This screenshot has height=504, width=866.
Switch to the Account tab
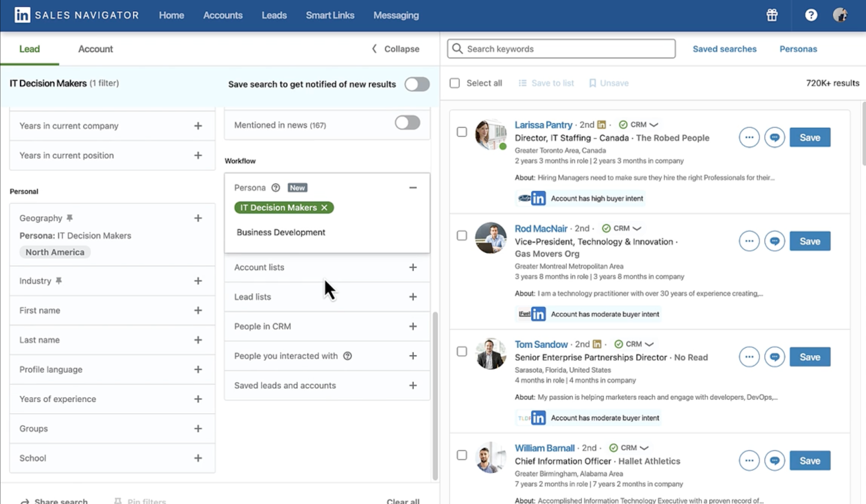[x=96, y=49]
